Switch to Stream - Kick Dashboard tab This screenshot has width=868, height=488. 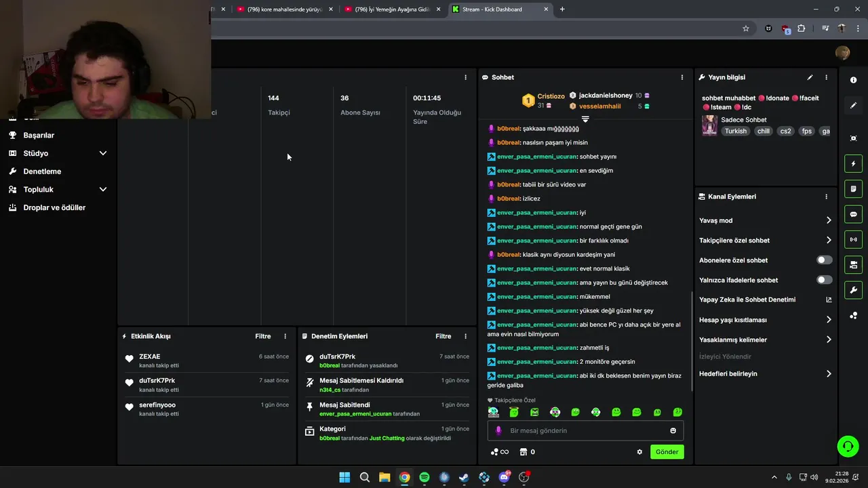pyautogui.click(x=500, y=9)
